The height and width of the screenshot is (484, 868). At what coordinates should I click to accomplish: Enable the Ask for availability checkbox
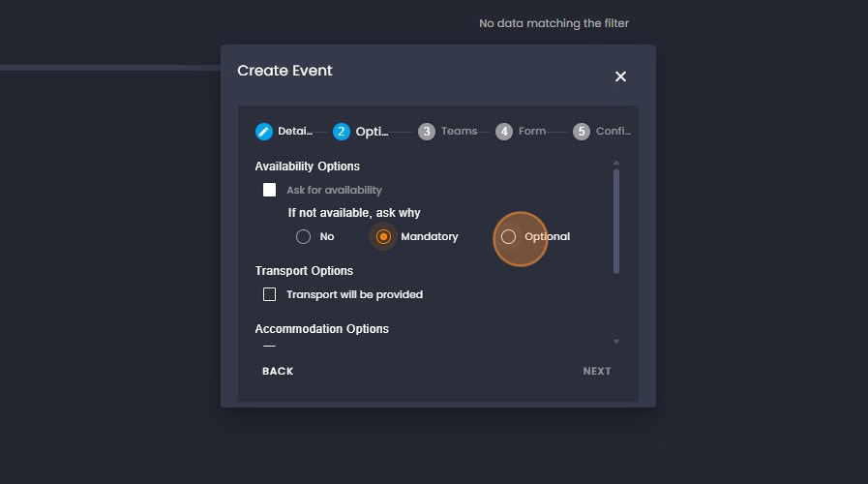pyautogui.click(x=270, y=190)
